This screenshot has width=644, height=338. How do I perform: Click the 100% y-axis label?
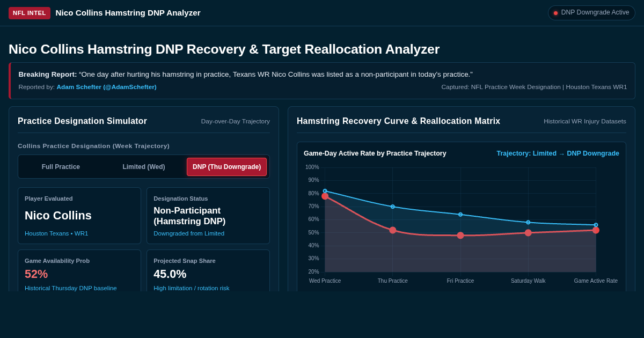pyautogui.click(x=312, y=167)
